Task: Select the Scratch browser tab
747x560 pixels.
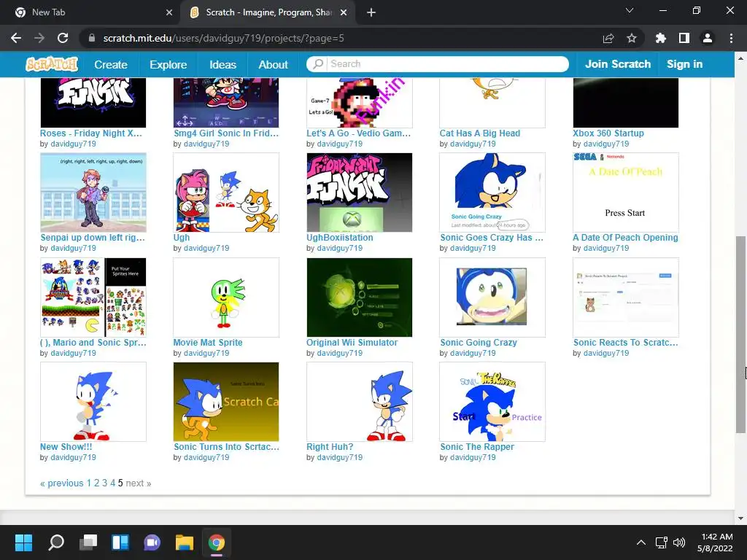Action: (x=268, y=12)
